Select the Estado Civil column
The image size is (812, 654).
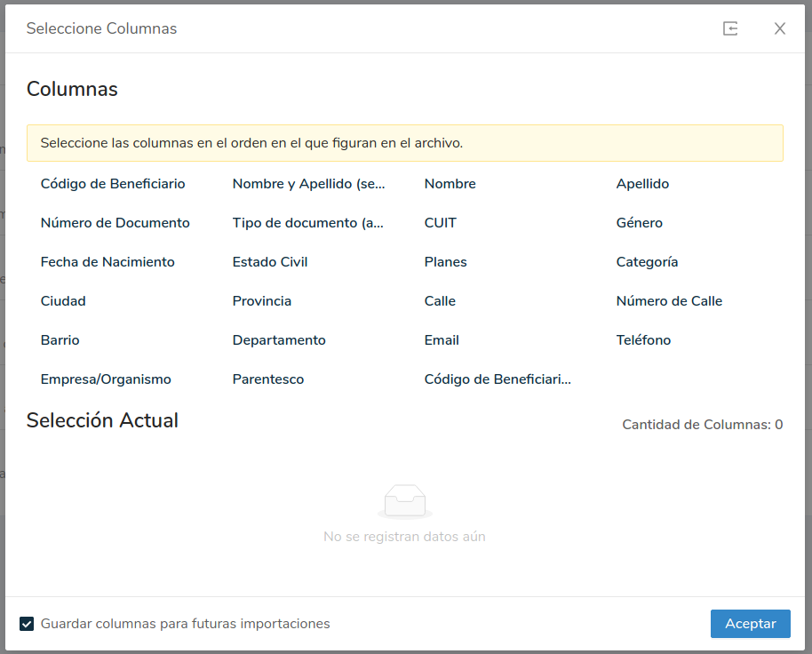pyautogui.click(x=270, y=262)
